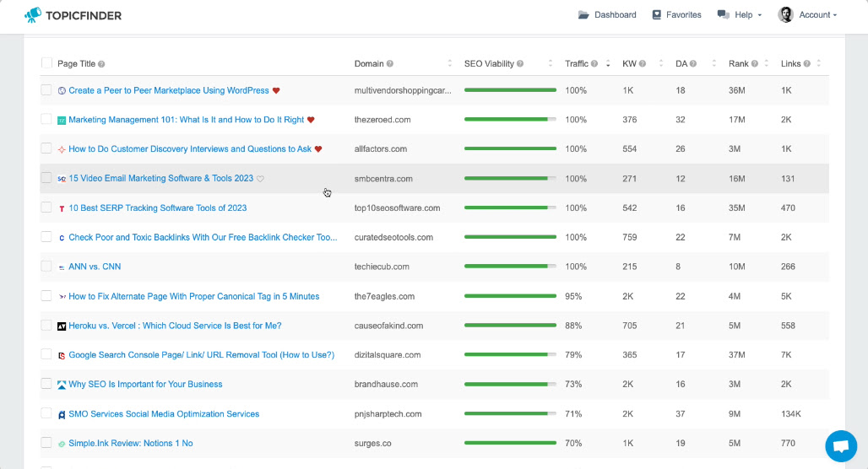
Task: Open the Dashboard menu item
Action: [x=607, y=15]
